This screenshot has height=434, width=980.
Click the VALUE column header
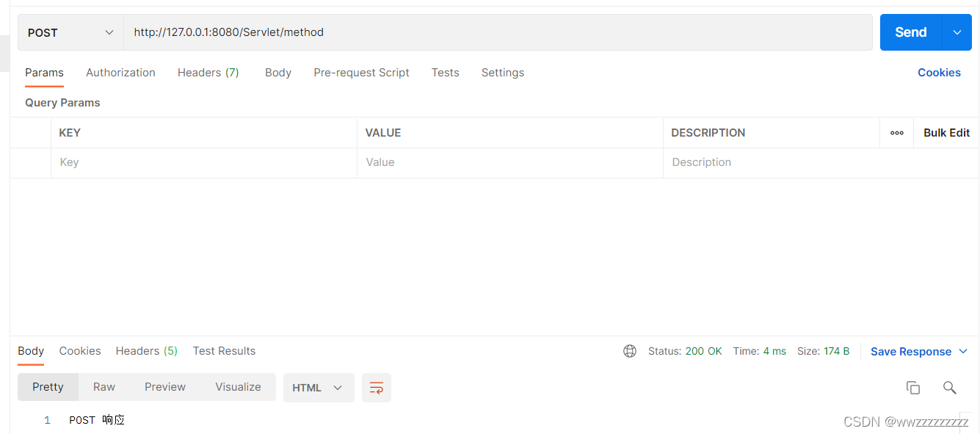tap(383, 133)
